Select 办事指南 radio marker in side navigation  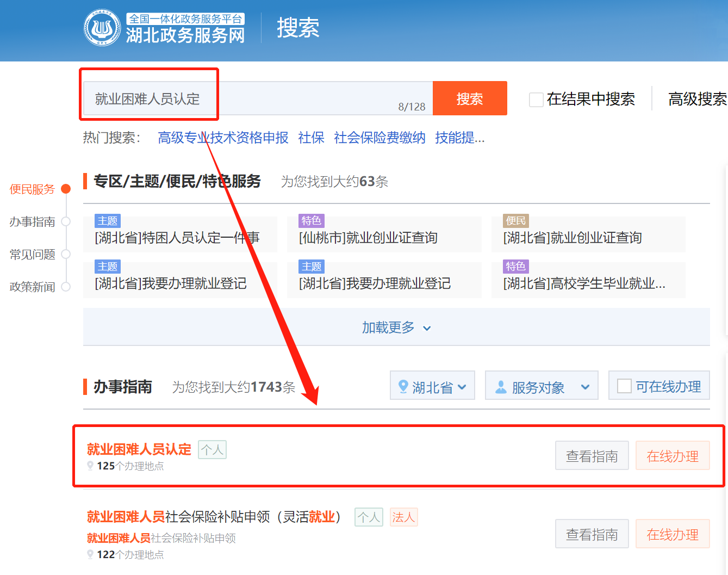66,221
